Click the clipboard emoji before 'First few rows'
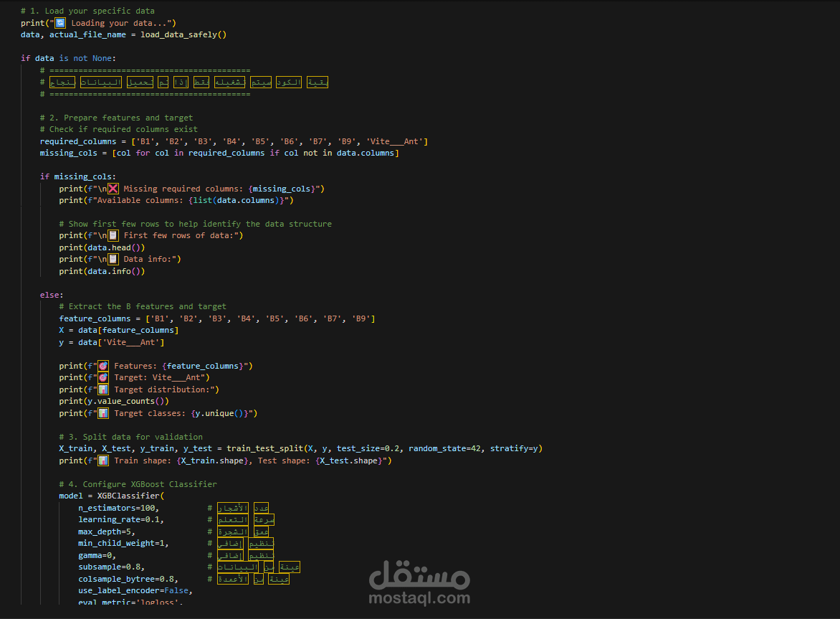The image size is (840, 619). pos(113,235)
